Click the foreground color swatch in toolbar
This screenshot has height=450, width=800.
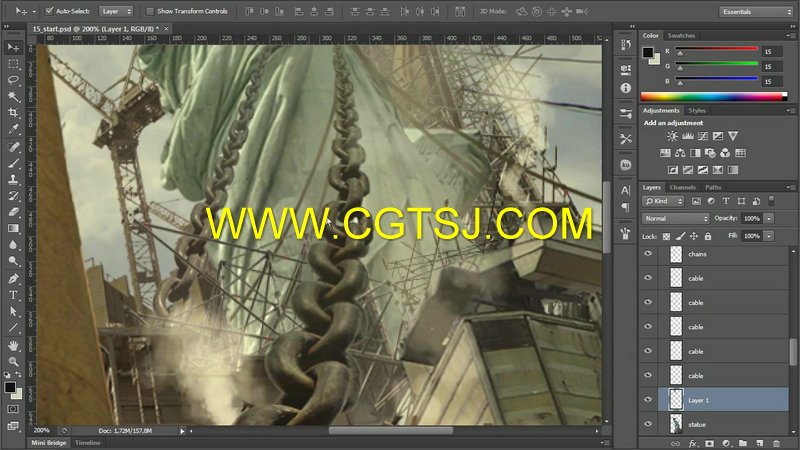10,387
